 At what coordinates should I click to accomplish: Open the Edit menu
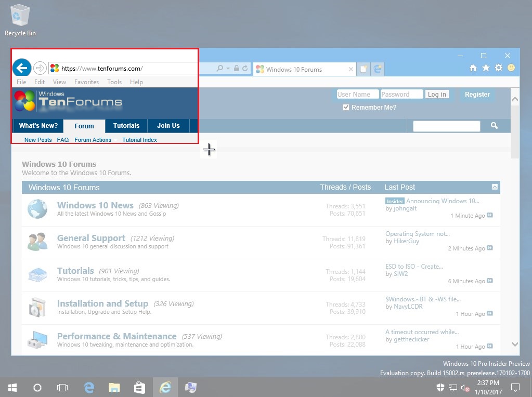[40, 82]
